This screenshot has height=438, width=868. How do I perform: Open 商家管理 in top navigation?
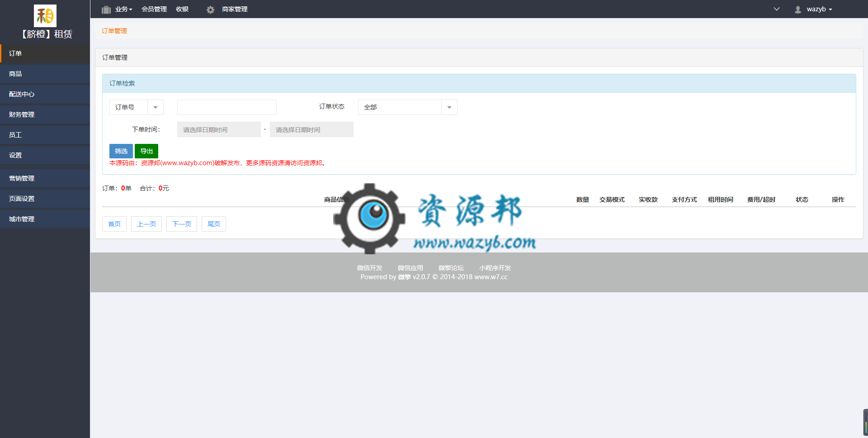point(235,9)
